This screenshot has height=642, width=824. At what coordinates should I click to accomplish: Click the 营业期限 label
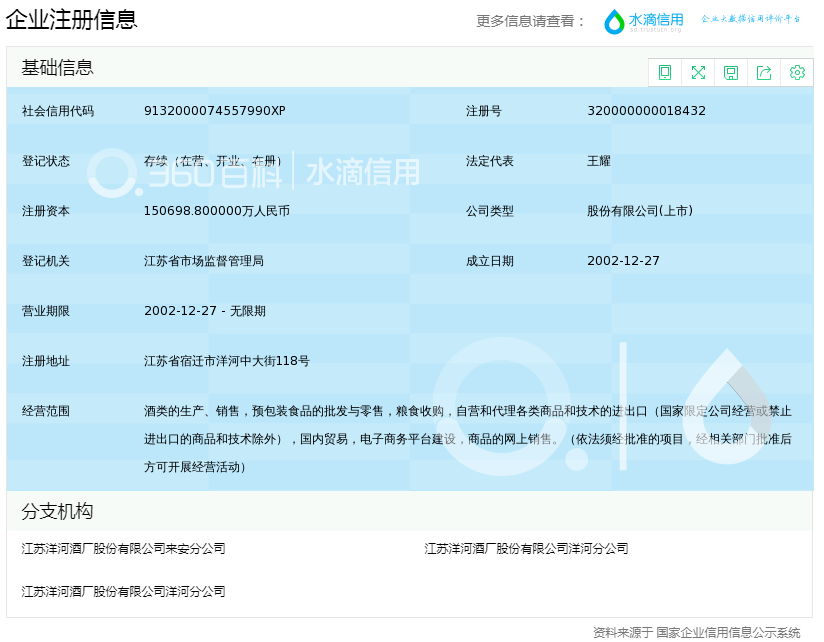(46, 310)
